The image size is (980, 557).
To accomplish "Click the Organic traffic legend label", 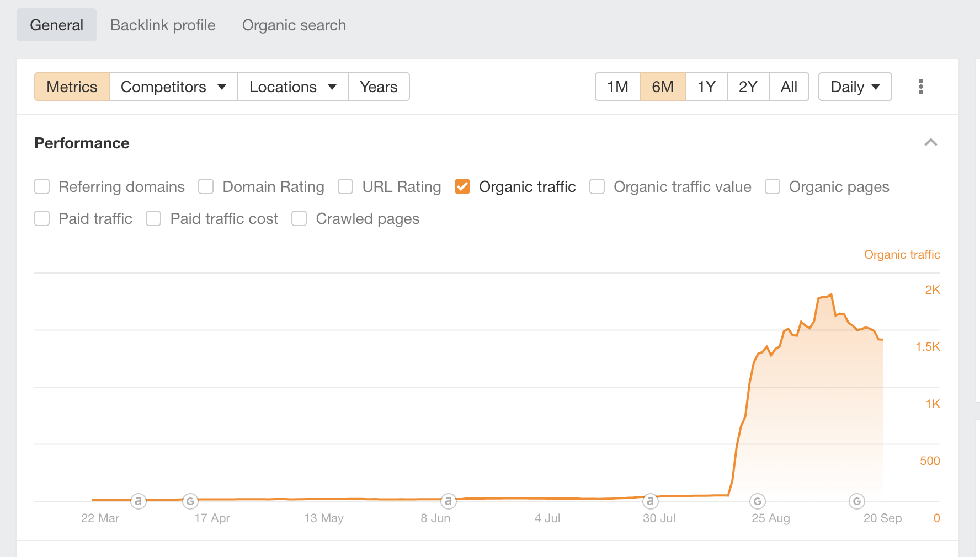I will click(902, 254).
